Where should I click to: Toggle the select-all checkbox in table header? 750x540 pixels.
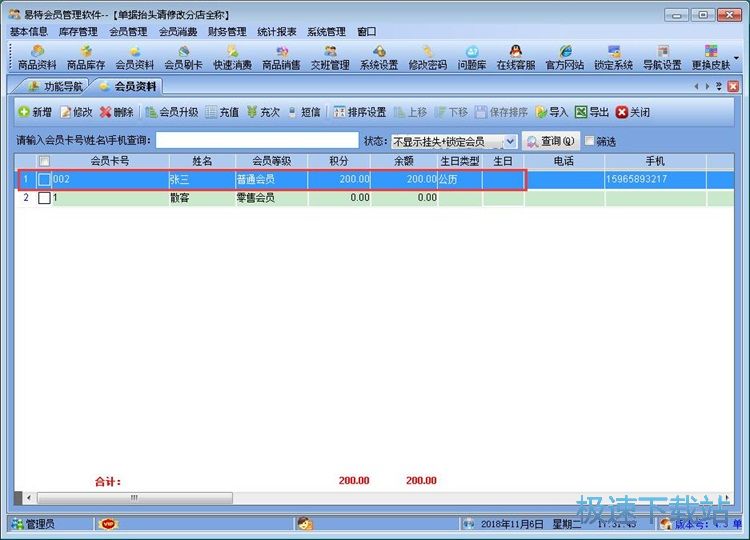[x=44, y=161]
